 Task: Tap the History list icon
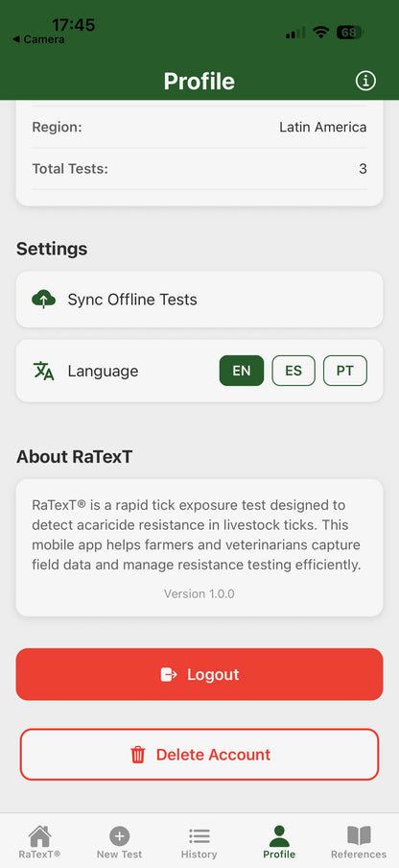coord(199,836)
